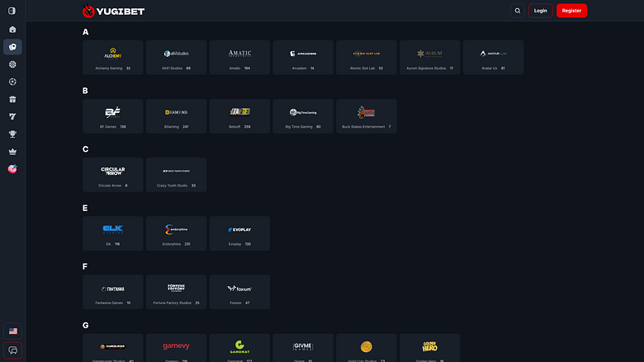The height and width of the screenshot is (362, 644).
Task: Click the search magnifier icon
Action: [x=518, y=11]
